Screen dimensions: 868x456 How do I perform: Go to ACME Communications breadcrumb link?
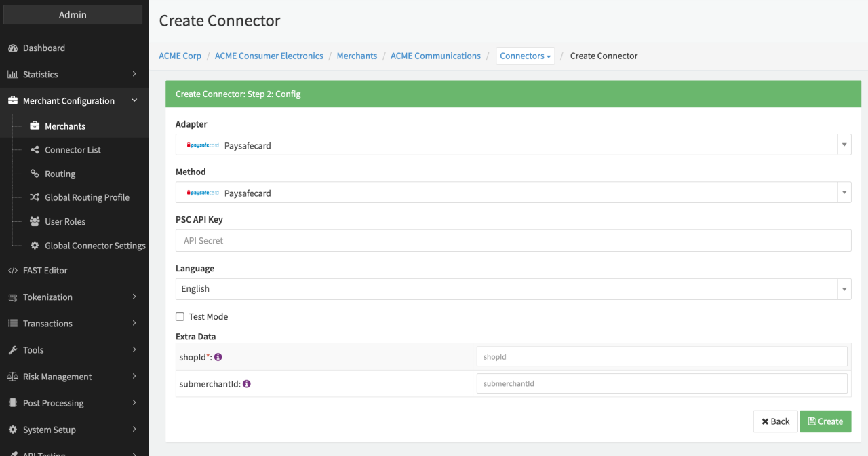click(x=435, y=56)
